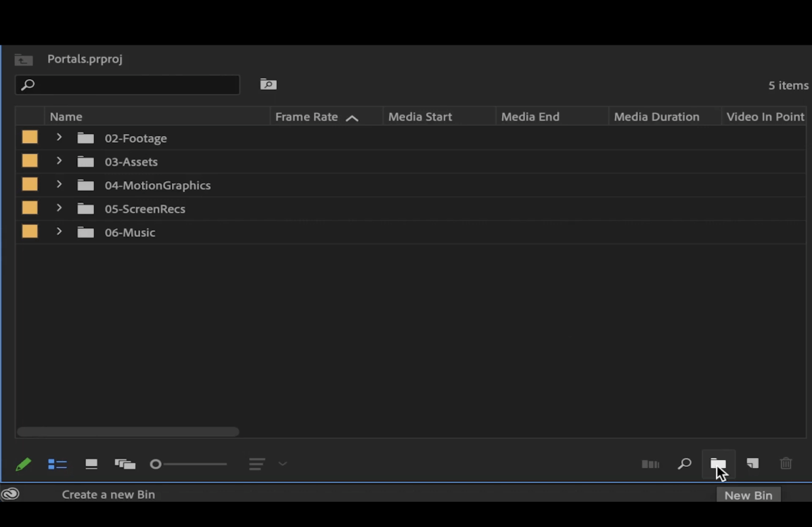812x527 pixels.
Task: Open the Find magnifier icon in bottom toolbar
Action: [684, 463]
